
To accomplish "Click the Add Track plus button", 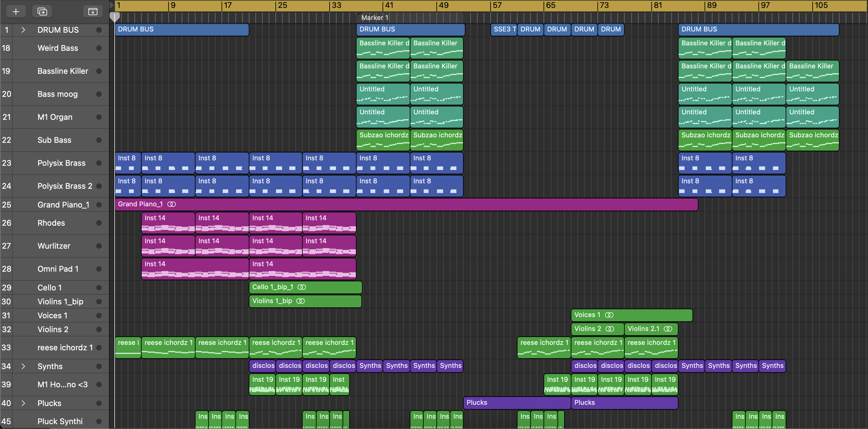I will click(15, 12).
